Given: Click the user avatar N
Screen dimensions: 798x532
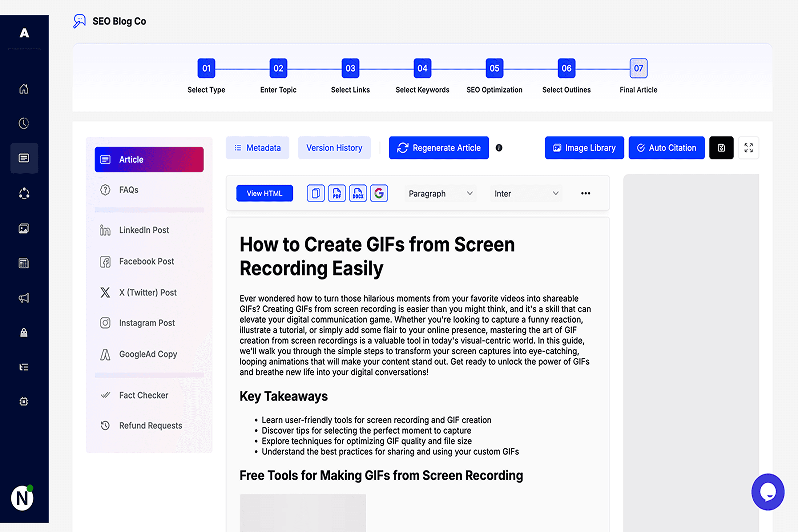Looking at the screenshot, I should 22,498.
